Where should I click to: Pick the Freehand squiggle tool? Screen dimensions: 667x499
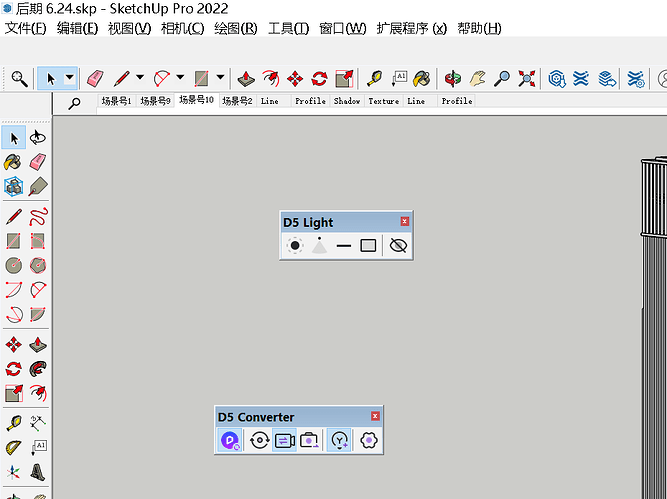[38, 217]
